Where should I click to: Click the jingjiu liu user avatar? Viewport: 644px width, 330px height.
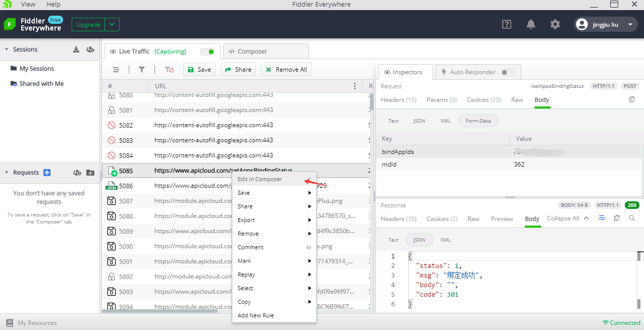(x=582, y=24)
